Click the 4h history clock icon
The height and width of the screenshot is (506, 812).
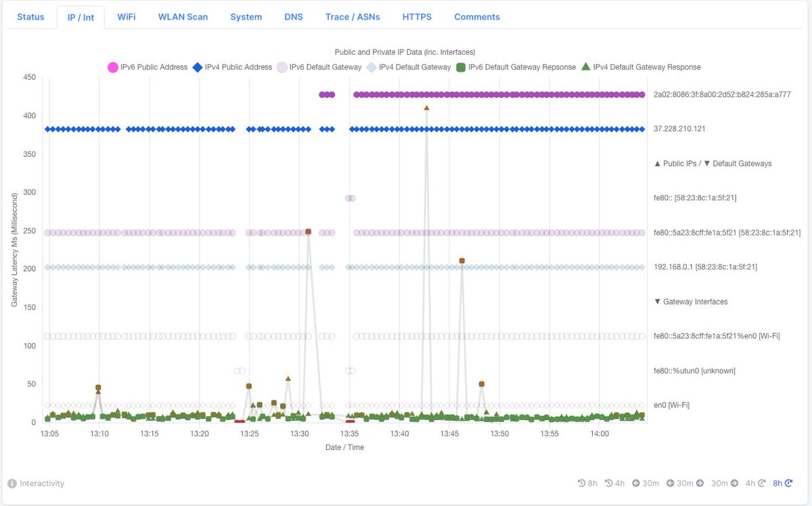click(608, 483)
